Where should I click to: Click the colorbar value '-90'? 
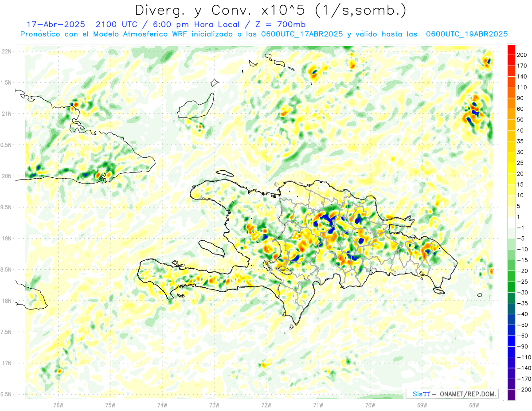tap(522, 346)
